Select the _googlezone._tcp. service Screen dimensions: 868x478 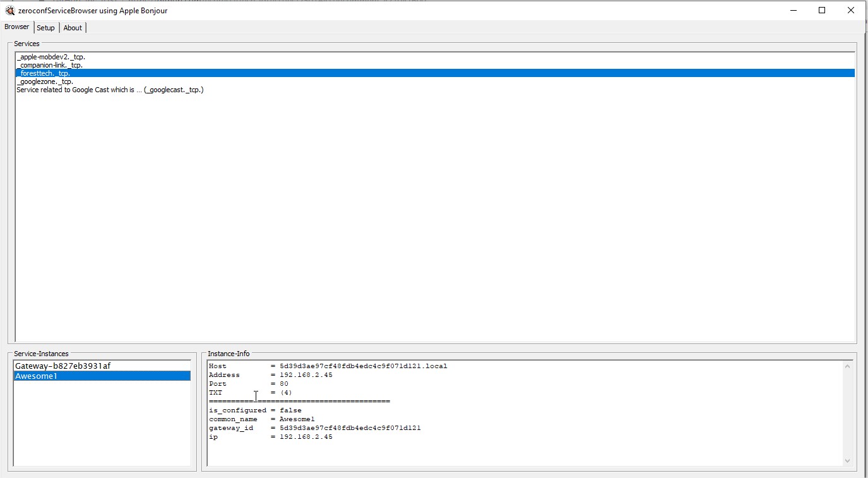44,81
